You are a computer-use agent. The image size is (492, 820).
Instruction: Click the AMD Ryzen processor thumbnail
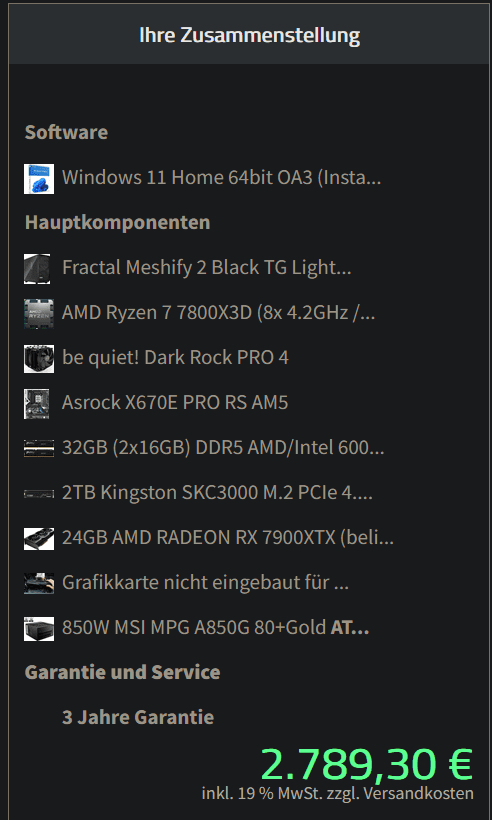pos(39,314)
